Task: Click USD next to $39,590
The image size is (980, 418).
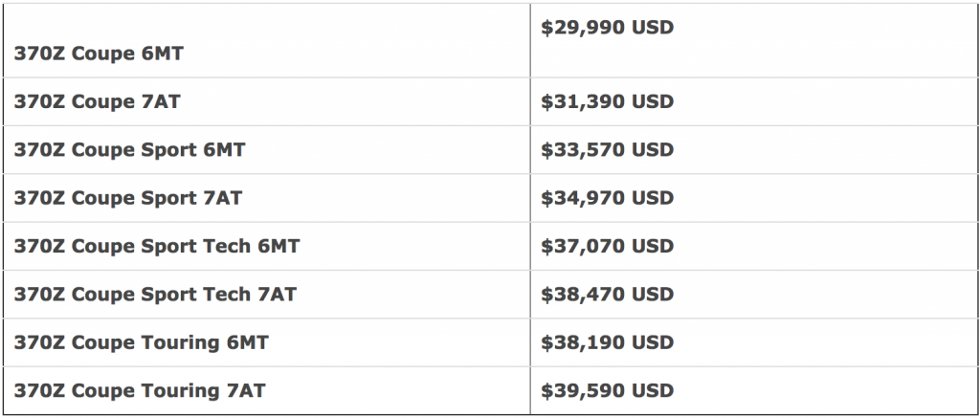Action: (653, 390)
